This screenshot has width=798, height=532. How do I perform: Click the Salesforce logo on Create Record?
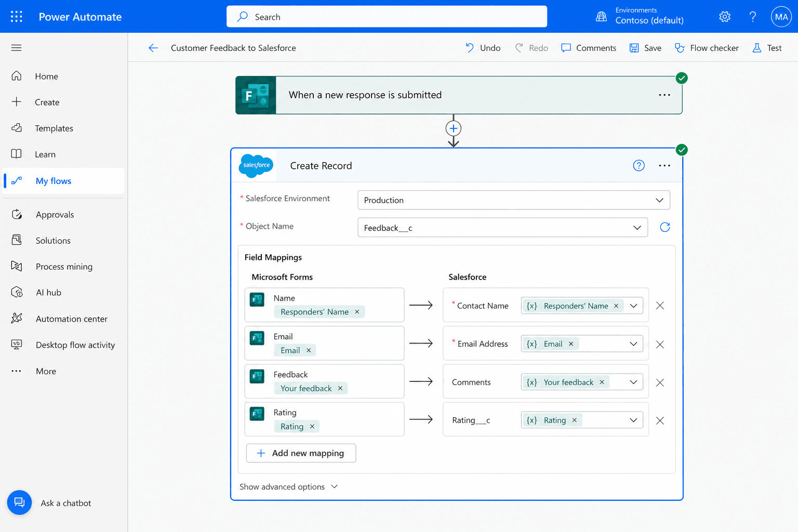coord(256,165)
